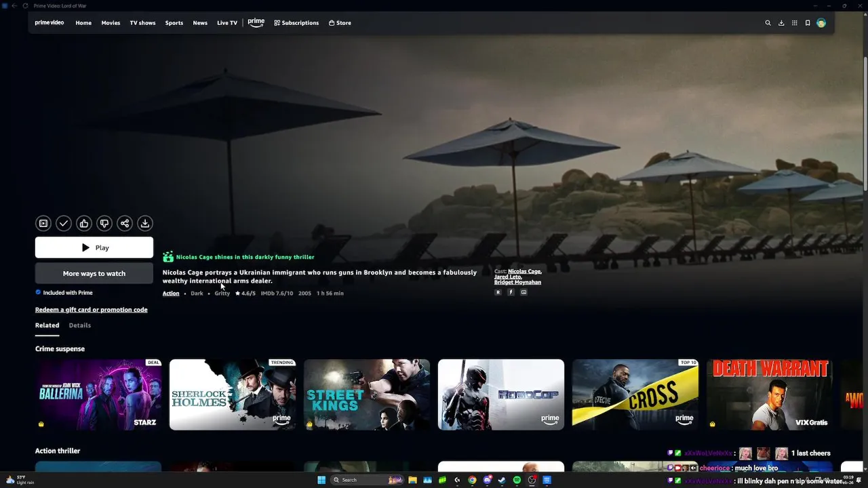Image resolution: width=868 pixels, height=488 pixels.
Task: Open the Windows Start menu
Action: point(321,480)
